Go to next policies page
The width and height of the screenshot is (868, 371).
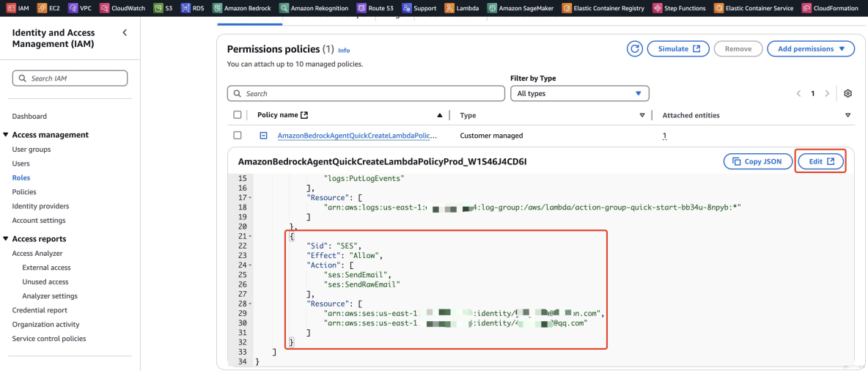[x=827, y=94]
